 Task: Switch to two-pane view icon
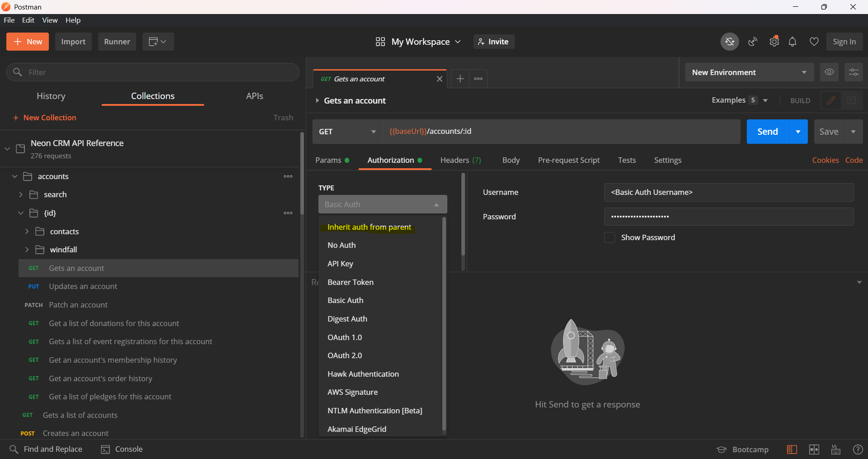coord(814,450)
